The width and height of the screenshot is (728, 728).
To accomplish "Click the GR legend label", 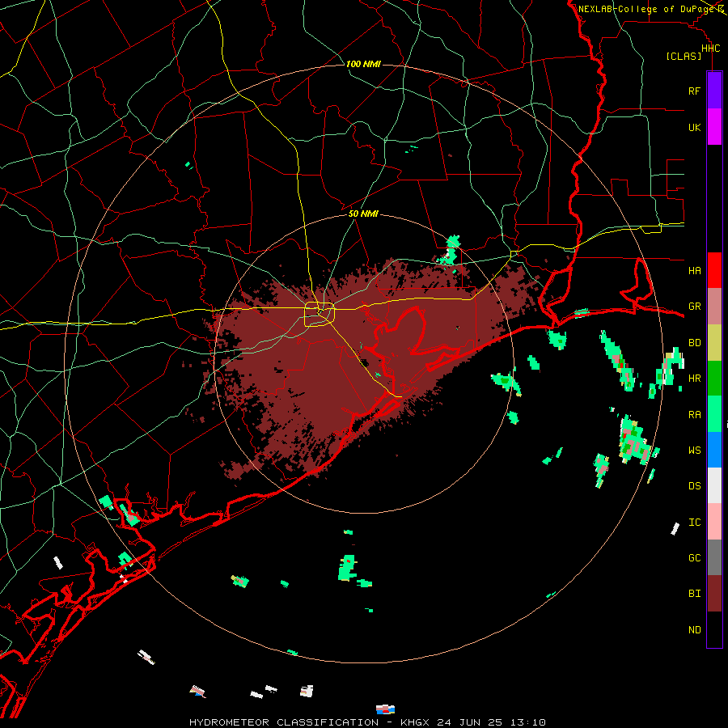I will tap(694, 307).
